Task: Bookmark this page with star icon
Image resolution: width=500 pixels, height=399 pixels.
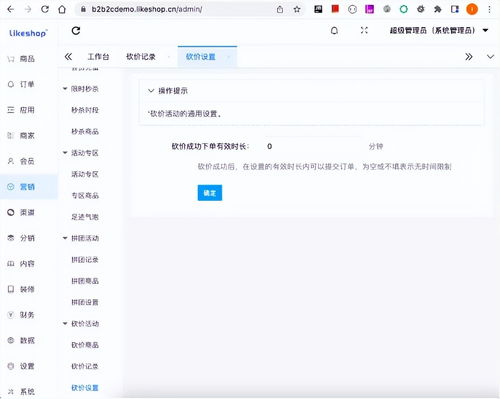Action: tap(297, 9)
